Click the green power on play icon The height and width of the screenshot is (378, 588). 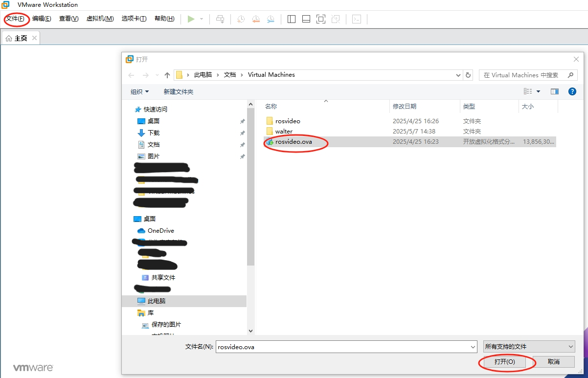191,19
